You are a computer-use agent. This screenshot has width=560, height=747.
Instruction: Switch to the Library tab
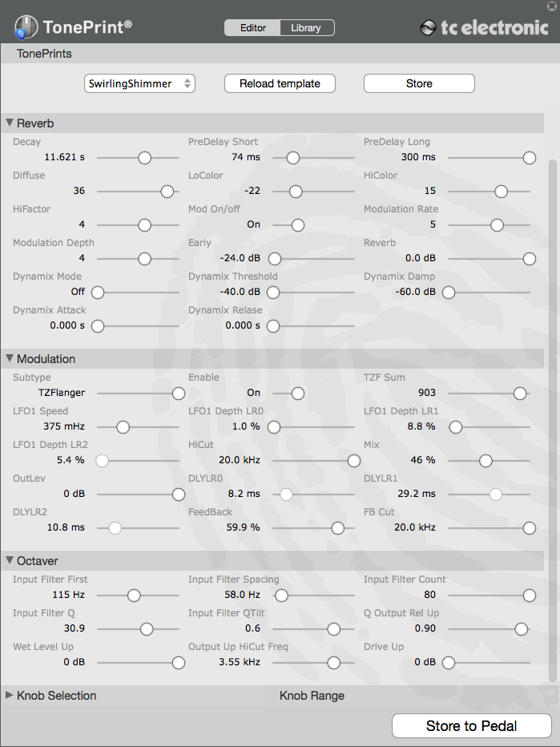306,28
